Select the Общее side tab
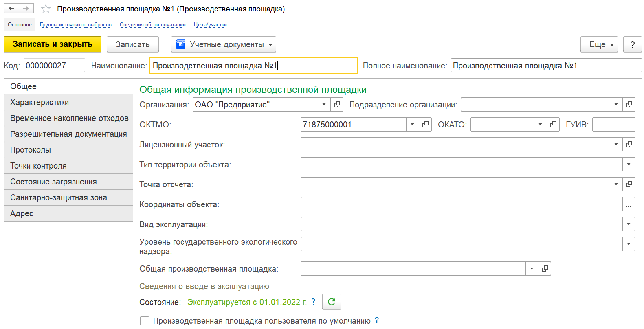This screenshot has height=329, width=644. 68,86
